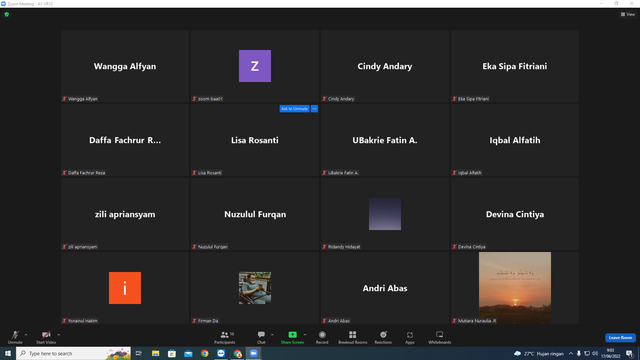Click the 'Daffa Fachrur R...' name in tile
The width and height of the screenshot is (640, 360).
125,140
